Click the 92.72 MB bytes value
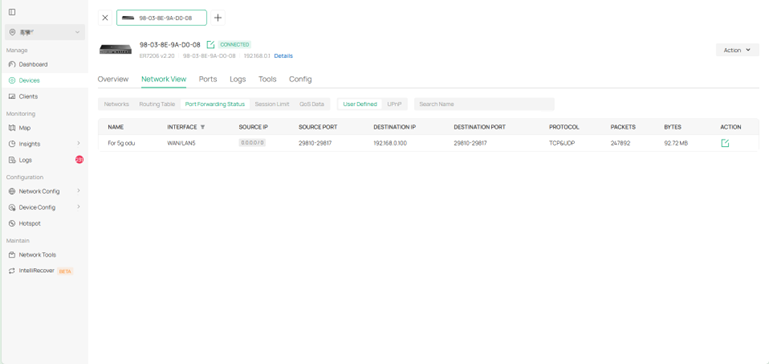The width and height of the screenshot is (769, 364). [676, 143]
